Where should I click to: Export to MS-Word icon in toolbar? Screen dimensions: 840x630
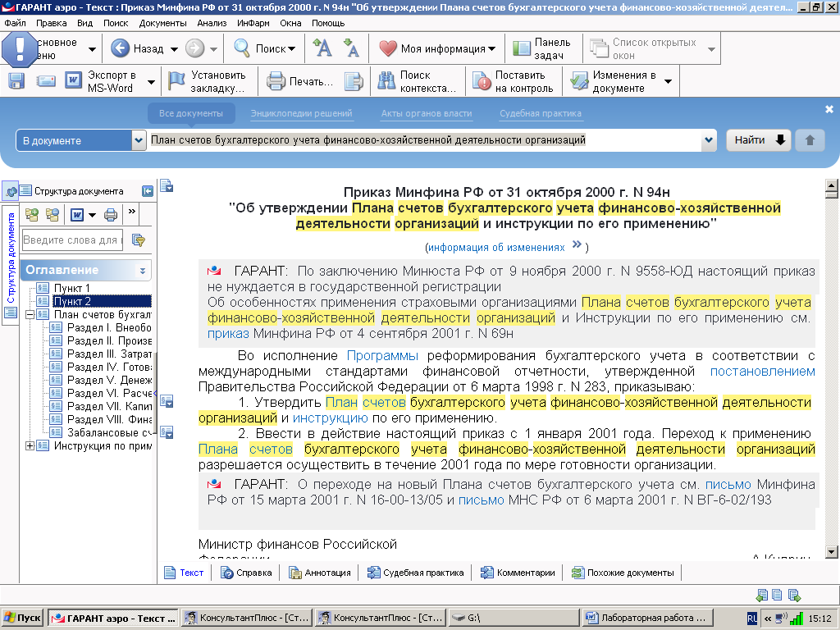point(73,81)
